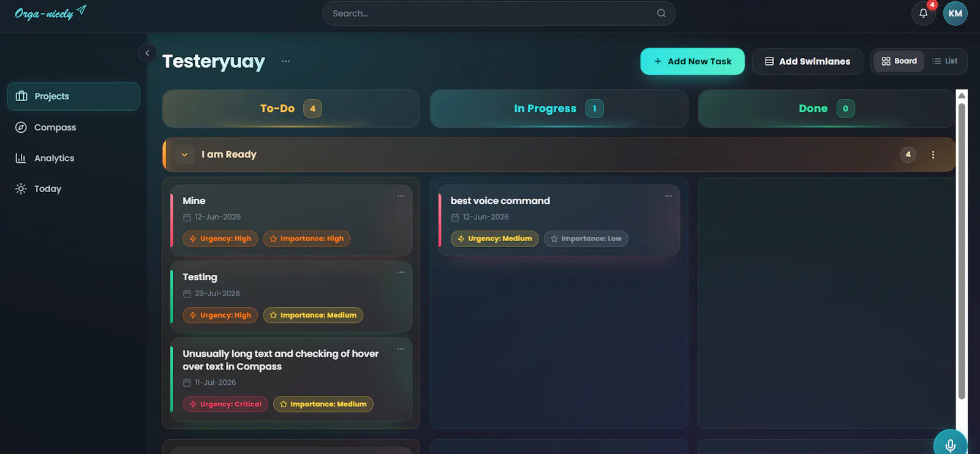This screenshot has height=454, width=980.
Task: Click the I am Ready count badge
Action: [x=908, y=155]
